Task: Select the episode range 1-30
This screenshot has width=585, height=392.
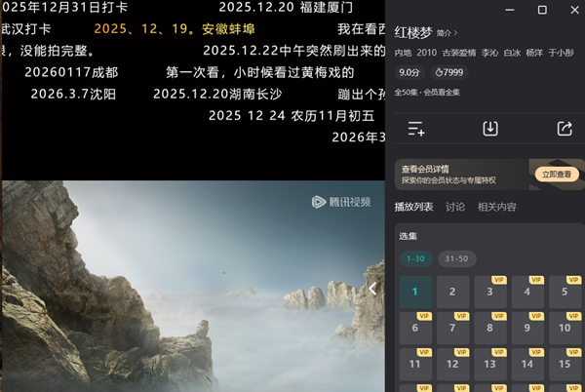Action: point(415,258)
